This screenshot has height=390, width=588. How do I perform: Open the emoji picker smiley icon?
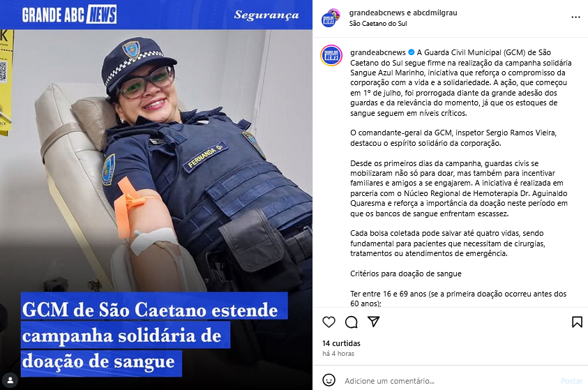pos(329,380)
